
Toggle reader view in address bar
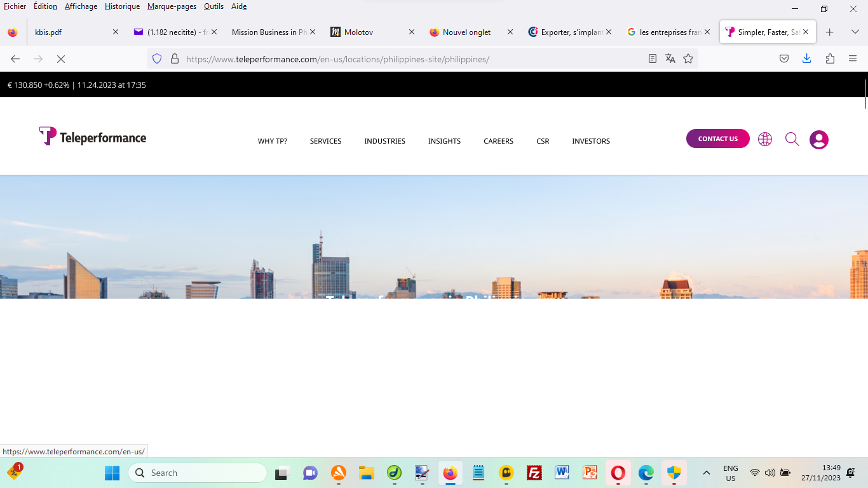click(x=652, y=58)
